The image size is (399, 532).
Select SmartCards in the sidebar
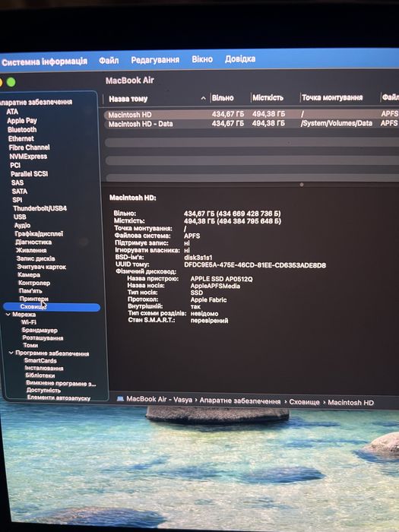[x=40, y=361]
